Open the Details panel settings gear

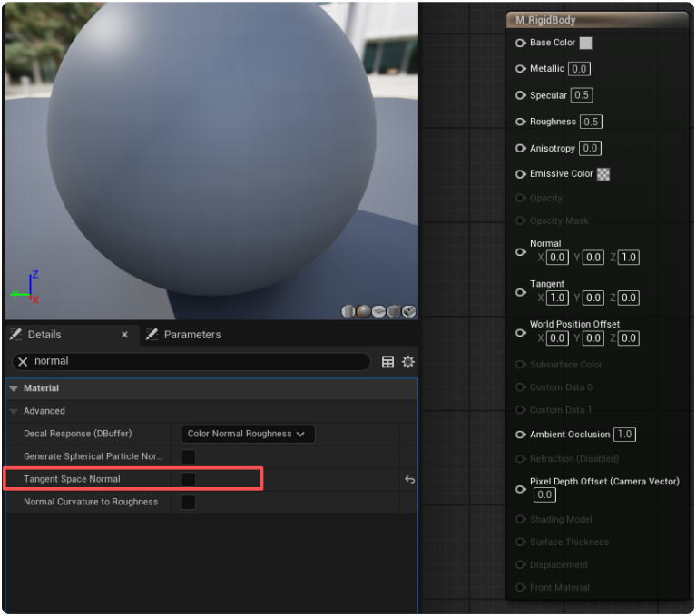click(408, 362)
